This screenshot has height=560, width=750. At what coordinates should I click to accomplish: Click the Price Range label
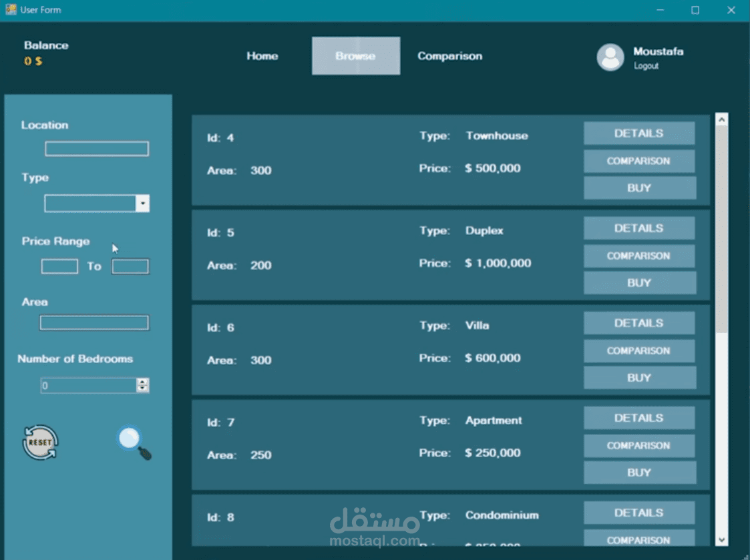click(55, 241)
